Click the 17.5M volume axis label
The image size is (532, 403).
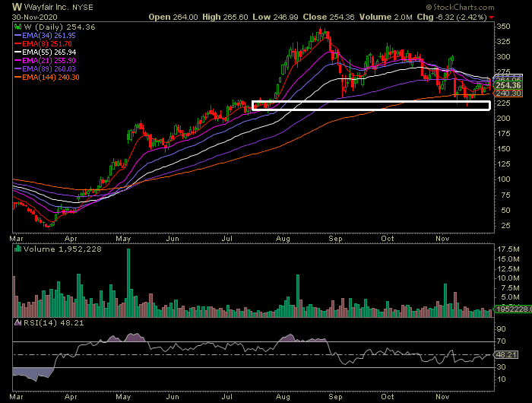tap(508, 249)
